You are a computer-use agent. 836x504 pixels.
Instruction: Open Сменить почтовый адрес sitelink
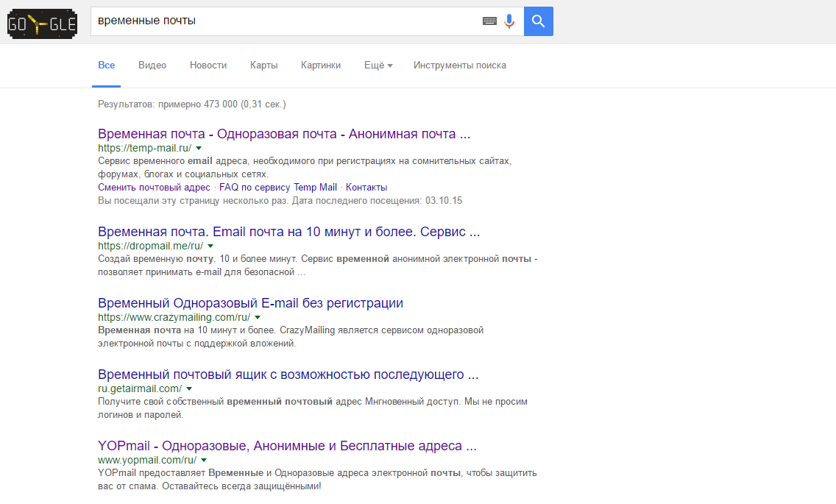[154, 187]
